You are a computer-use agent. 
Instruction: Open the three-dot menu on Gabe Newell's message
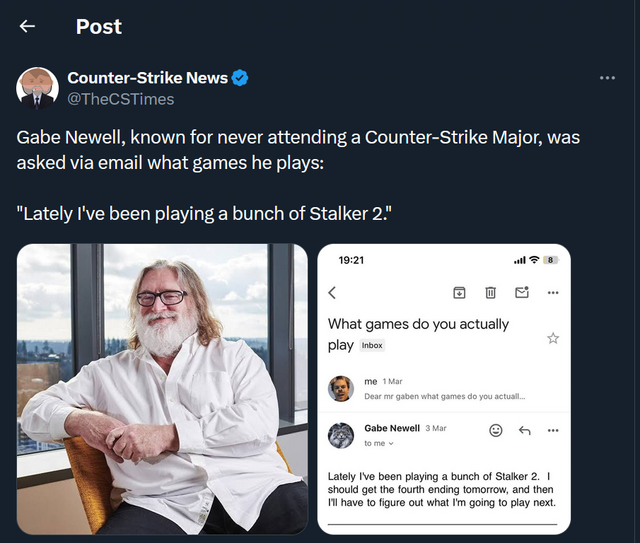pos(553,430)
